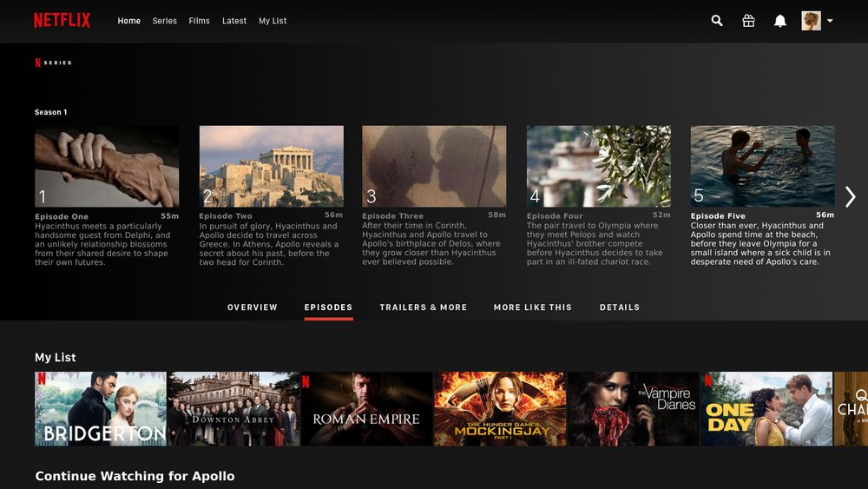The height and width of the screenshot is (489, 868).
Task: Open the Films menu item
Action: [x=200, y=21]
